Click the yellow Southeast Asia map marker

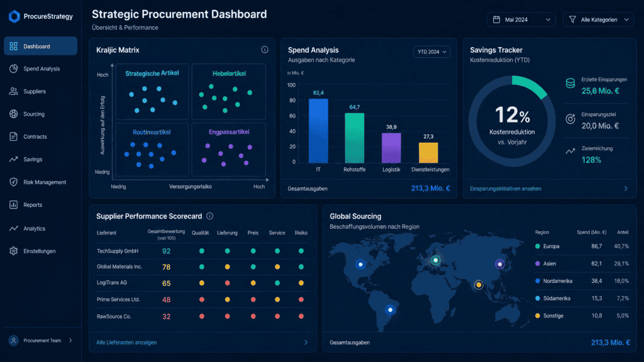click(479, 285)
